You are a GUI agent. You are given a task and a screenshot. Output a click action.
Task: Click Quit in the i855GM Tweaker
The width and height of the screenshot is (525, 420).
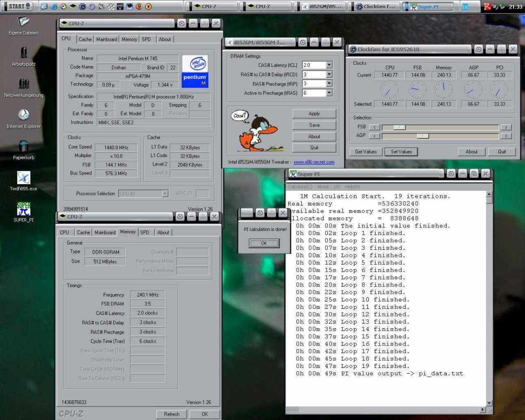[x=314, y=148]
